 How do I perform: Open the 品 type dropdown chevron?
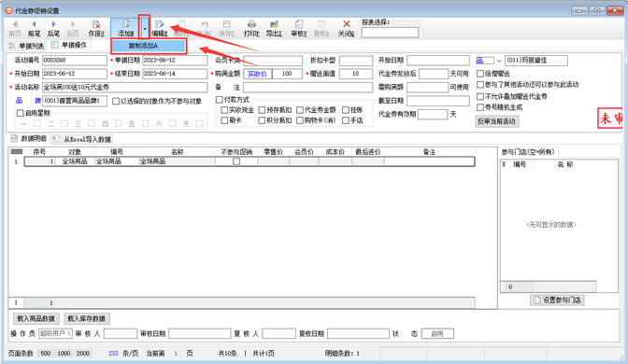click(499, 61)
